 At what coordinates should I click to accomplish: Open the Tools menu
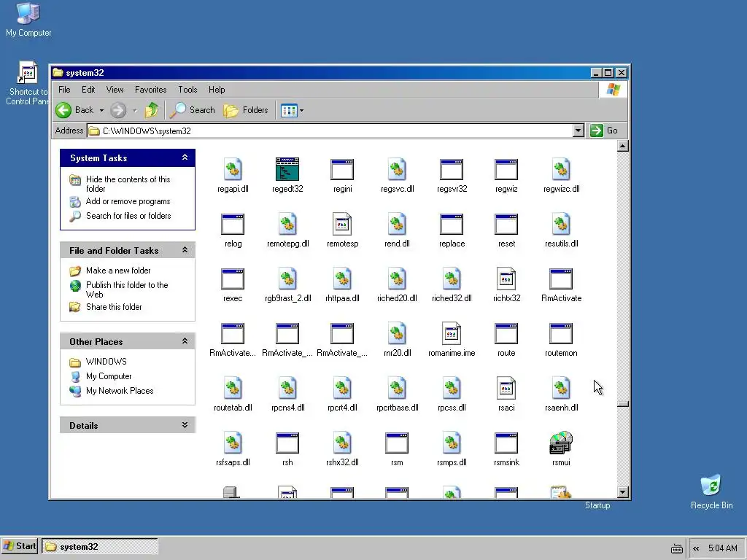pyautogui.click(x=187, y=90)
